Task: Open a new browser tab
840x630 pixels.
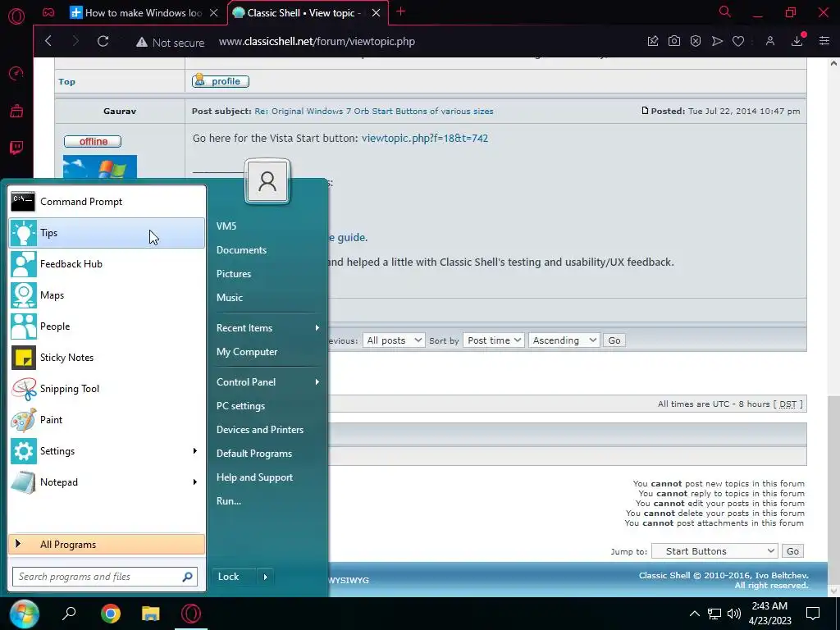Action: tap(400, 11)
